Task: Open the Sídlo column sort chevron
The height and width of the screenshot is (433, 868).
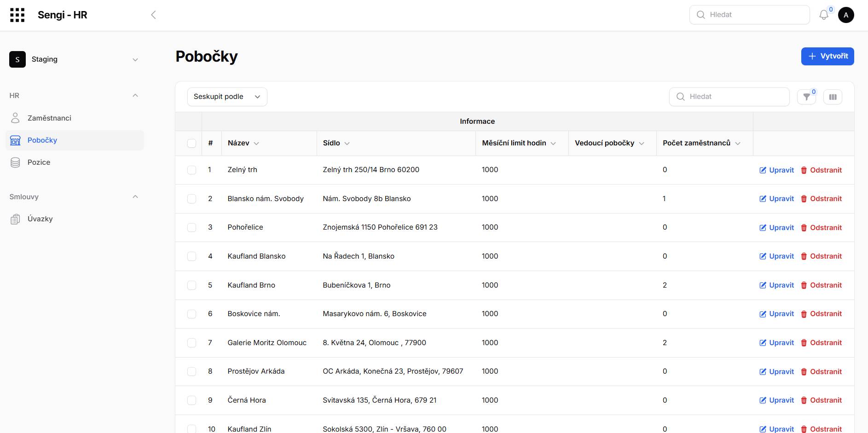Action: tap(347, 144)
